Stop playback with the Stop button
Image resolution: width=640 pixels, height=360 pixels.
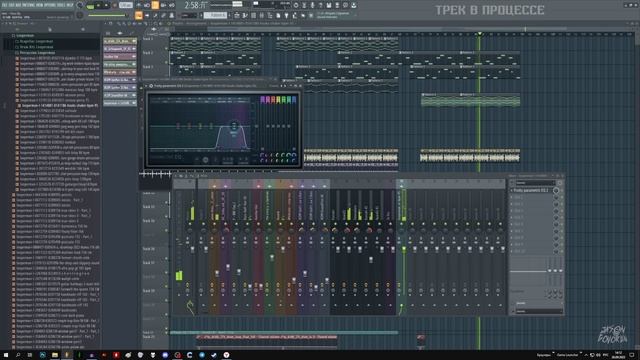106,6
